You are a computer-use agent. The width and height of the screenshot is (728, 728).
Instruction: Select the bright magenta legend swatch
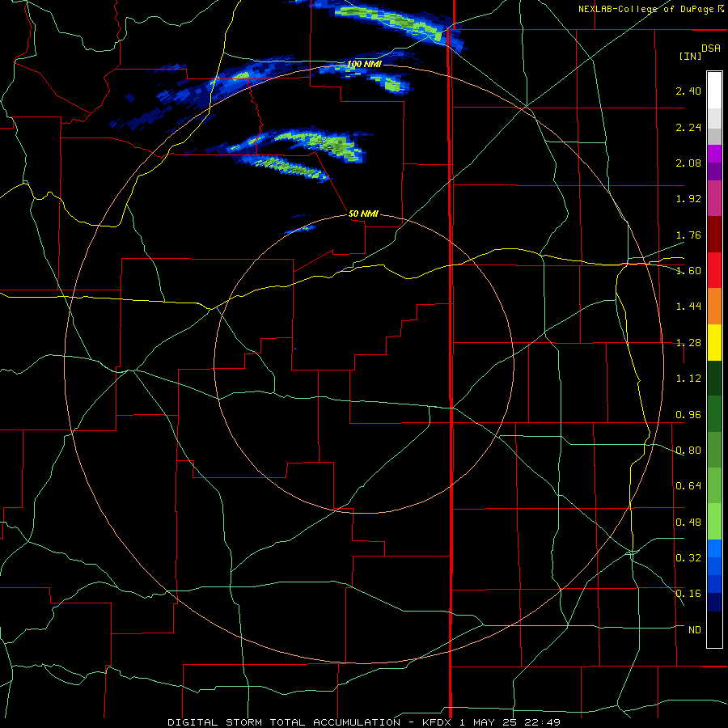(x=714, y=154)
